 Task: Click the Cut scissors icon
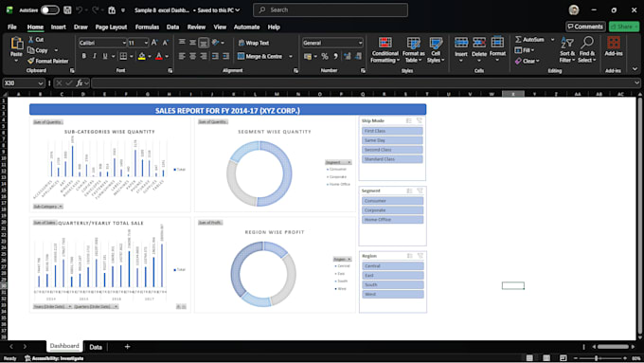click(31, 40)
